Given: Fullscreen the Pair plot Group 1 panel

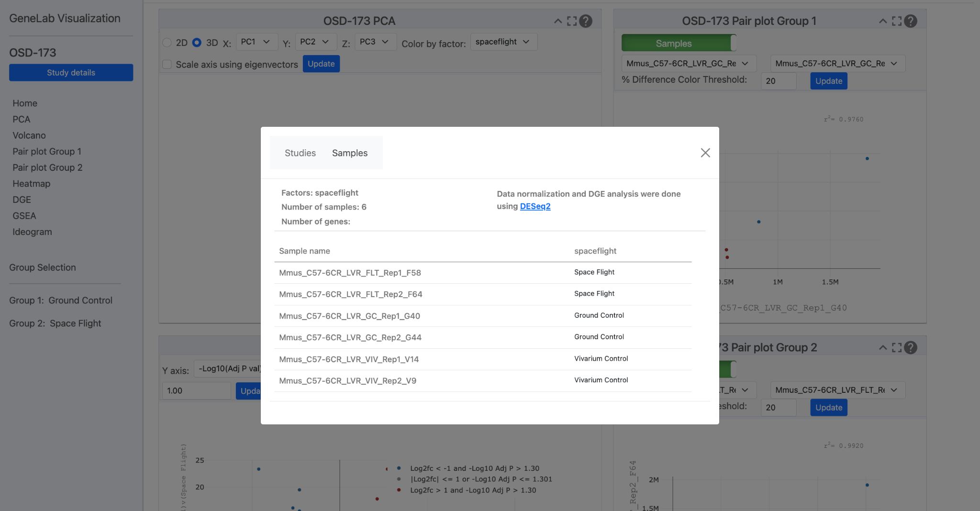Looking at the screenshot, I should click(897, 21).
